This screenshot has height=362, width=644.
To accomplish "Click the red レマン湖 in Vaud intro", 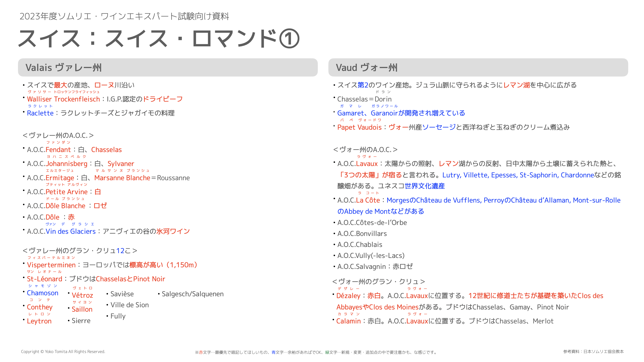I will pyautogui.click(x=516, y=85).
